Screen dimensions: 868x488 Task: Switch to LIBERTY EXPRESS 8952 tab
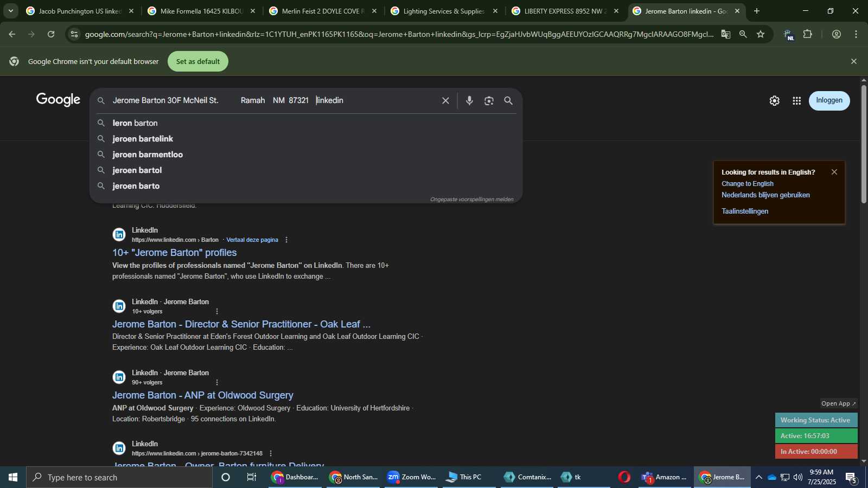(565, 11)
